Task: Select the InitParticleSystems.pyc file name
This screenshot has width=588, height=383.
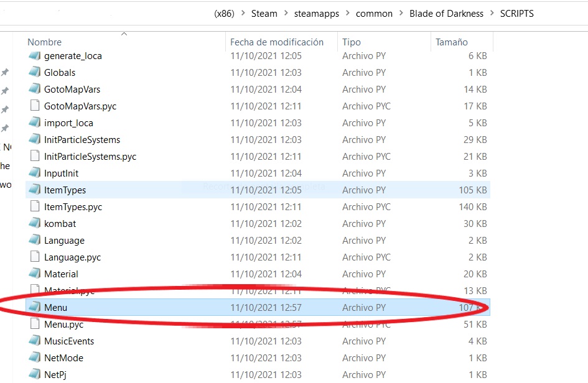Action: point(90,157)
